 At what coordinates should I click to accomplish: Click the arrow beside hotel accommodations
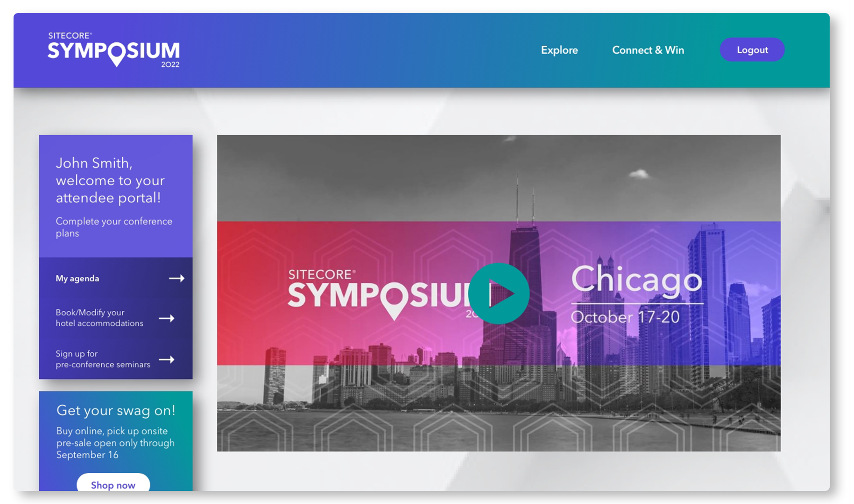click(167, 318)
